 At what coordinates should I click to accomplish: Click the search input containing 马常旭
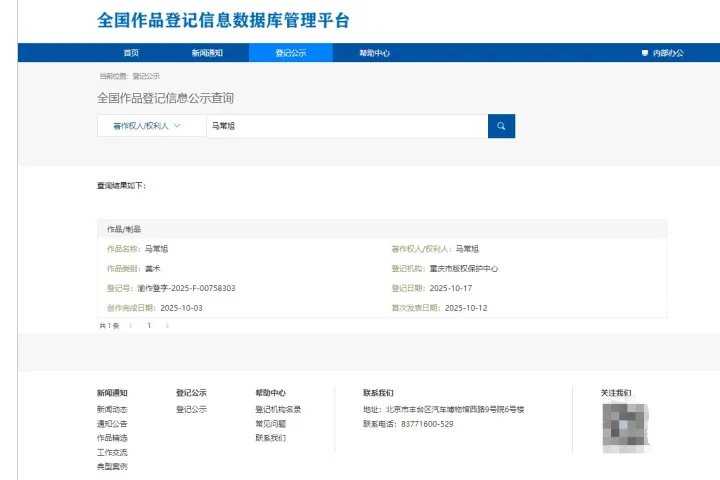point(347,126)
